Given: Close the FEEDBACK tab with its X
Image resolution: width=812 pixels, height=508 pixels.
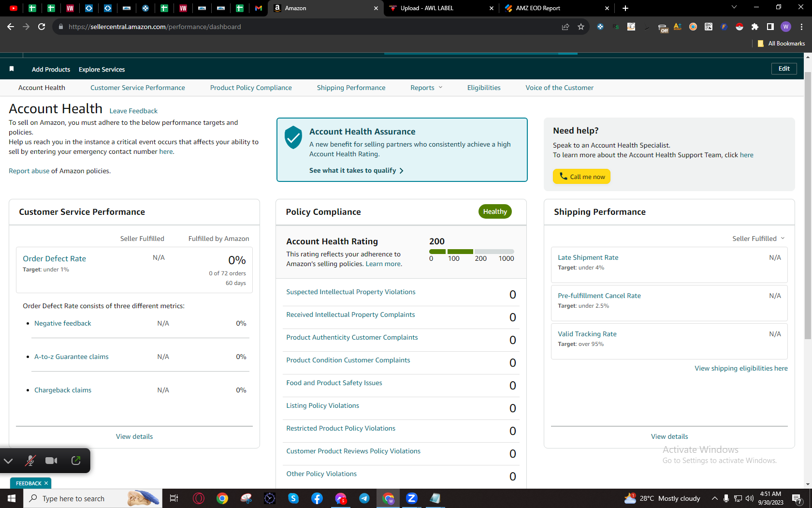Looking at the screenshot, I should (46, 483).
